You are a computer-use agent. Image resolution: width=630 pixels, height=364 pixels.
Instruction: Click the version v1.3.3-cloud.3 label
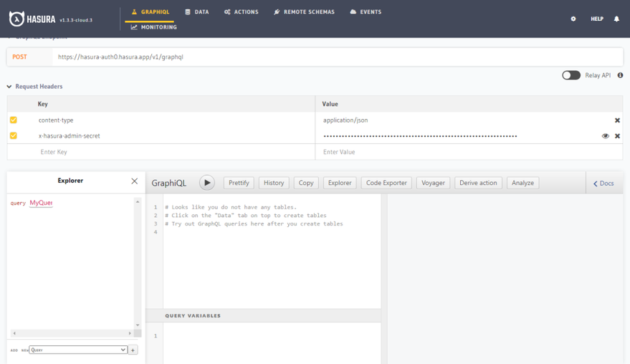point(76,20)
